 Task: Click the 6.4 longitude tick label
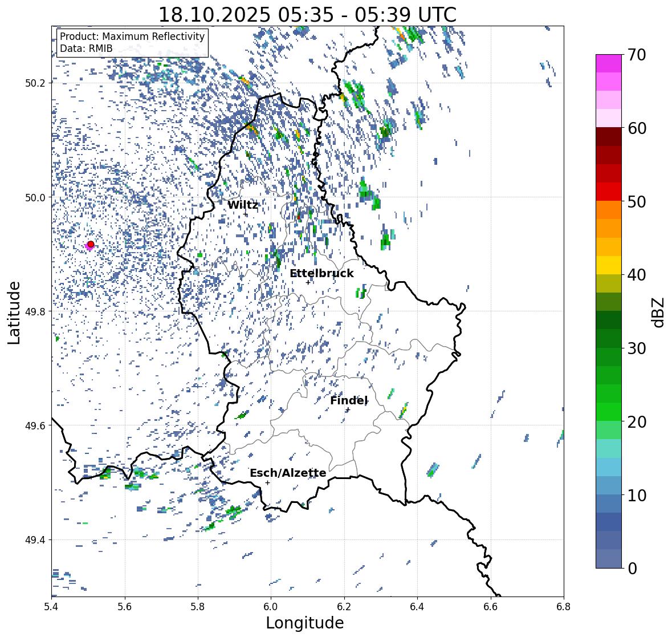pos(417,607)
